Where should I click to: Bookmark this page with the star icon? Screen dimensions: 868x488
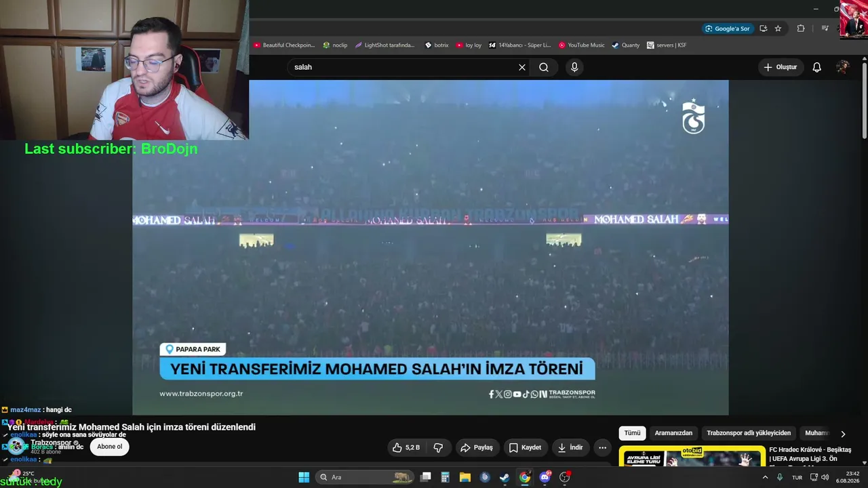778,28
